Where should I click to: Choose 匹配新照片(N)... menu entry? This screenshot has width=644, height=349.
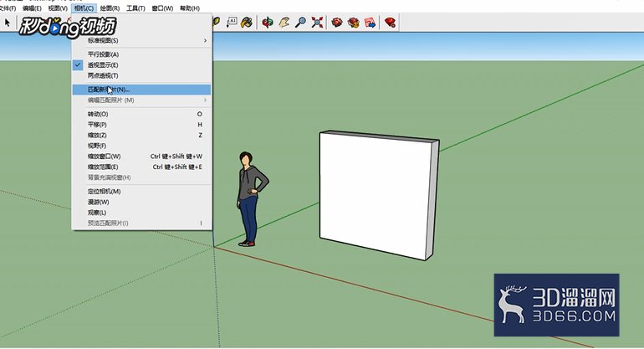coord(141,90)
